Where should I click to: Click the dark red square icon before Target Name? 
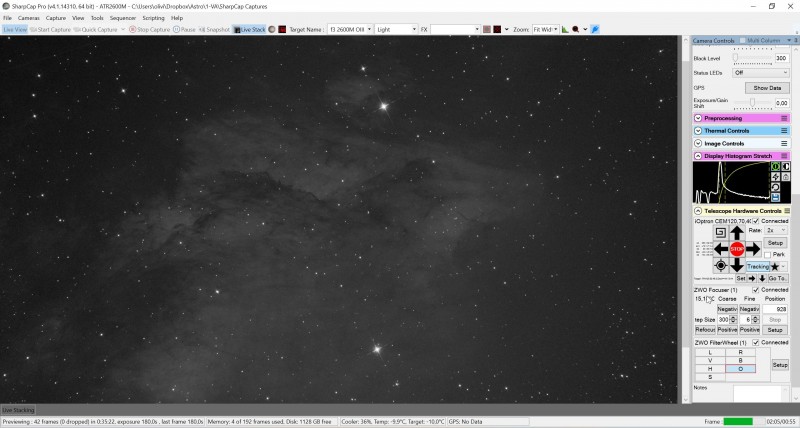tap(282, 30)
